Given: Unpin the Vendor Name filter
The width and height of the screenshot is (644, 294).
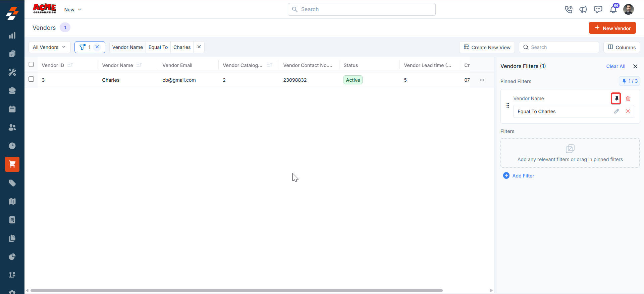Looking at the screenshot, I should (x=616, y=98).
